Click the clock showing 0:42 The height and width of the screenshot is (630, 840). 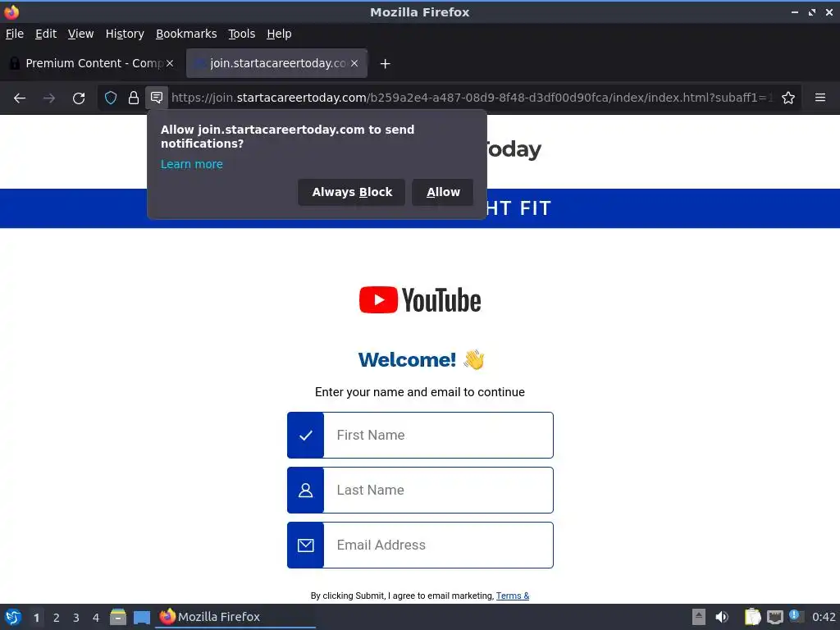[824, 617]
